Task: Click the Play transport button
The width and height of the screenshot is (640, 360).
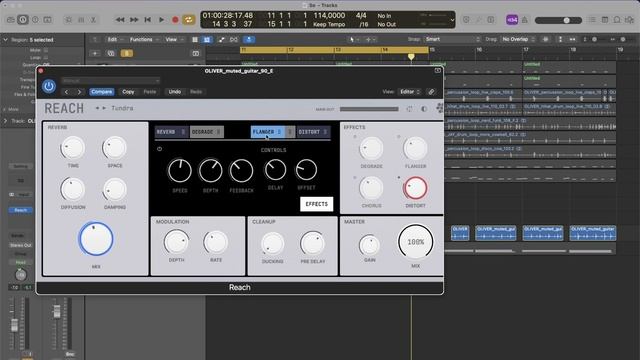Action: tap(161, 20)
